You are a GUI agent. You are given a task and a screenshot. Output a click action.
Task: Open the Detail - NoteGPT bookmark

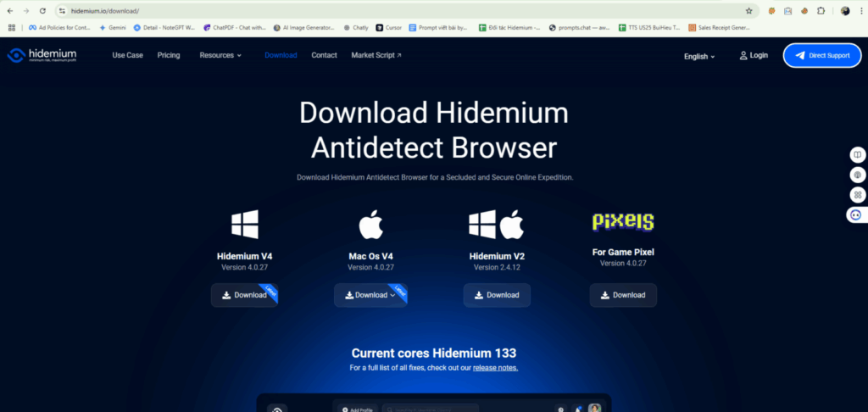point(164,27)
